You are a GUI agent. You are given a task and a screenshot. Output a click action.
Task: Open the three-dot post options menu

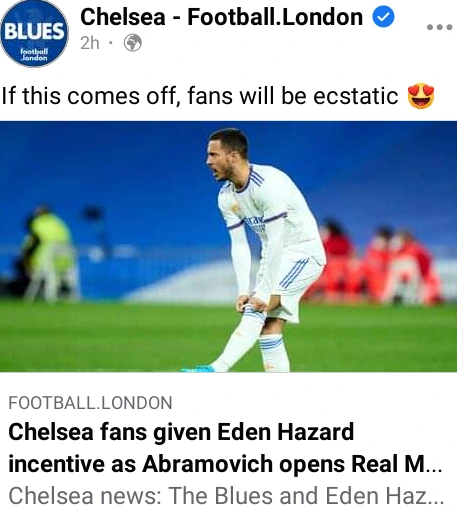439,27
